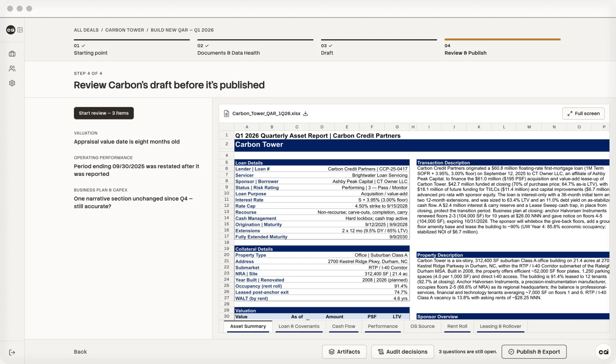616x364 pixels.
Task: Open Audit decisions
Action: coord(402,352)
